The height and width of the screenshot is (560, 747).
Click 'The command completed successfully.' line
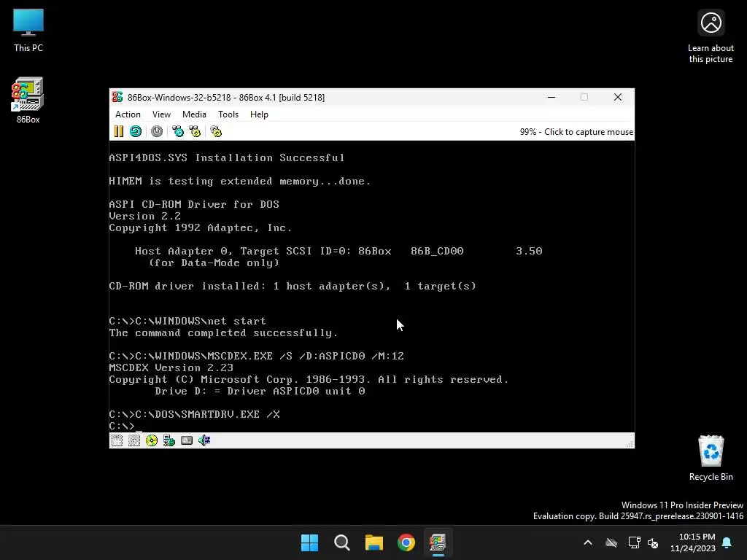223,332
